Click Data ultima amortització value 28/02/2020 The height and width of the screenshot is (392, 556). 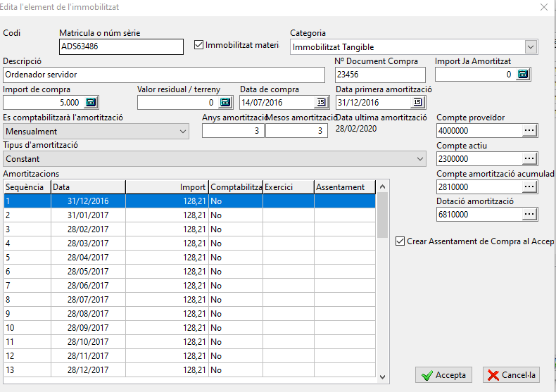pyautogui.click(x=356, y=129)
